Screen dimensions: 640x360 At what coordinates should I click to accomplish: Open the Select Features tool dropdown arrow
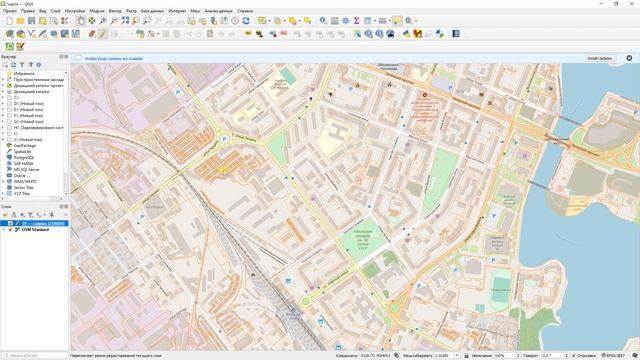(x=269, y=21)
